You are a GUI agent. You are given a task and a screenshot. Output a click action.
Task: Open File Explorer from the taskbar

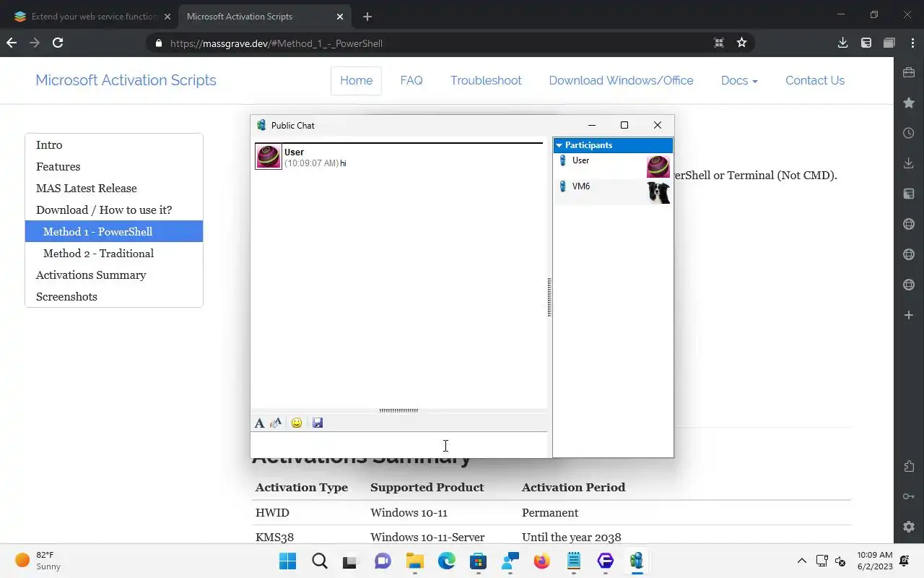(414, 561)
